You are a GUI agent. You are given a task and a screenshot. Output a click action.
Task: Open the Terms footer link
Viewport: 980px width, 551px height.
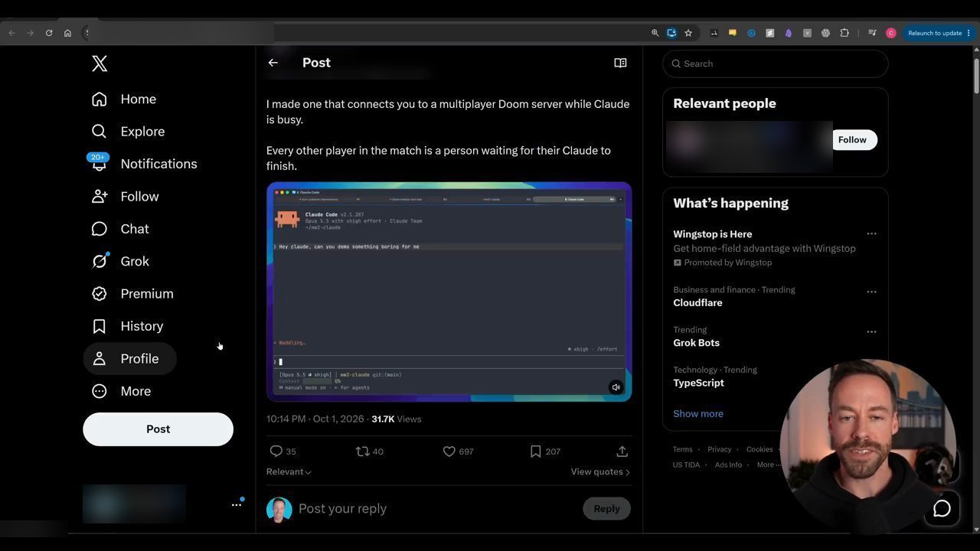(682, 449)
